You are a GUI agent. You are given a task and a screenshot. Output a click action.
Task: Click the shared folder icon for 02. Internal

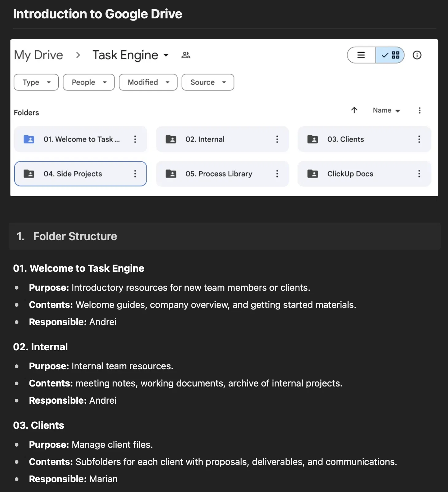[171, 139]
